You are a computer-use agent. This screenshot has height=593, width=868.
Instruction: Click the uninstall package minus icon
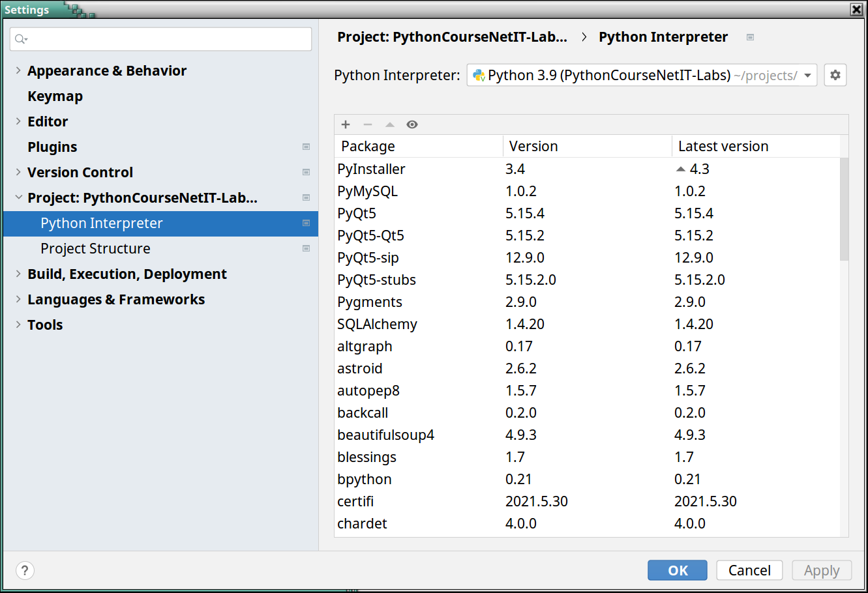click(x=368, y=124)
